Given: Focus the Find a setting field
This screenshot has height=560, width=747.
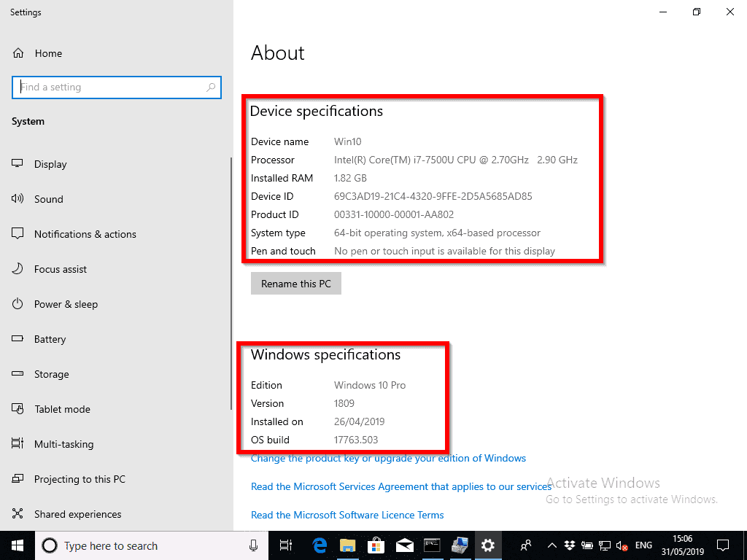Looking at the screenshot, I should pos(117,87).
